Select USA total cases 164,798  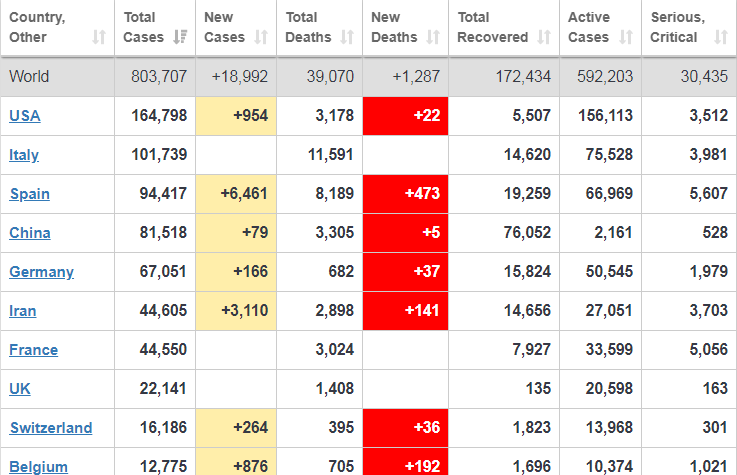[x=159, y=116]
